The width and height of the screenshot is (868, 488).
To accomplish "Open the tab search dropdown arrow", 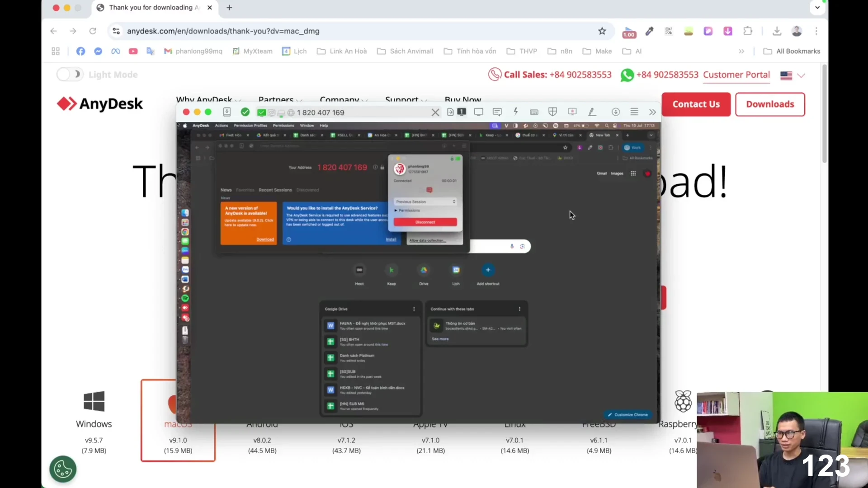I will pos(817,7).
